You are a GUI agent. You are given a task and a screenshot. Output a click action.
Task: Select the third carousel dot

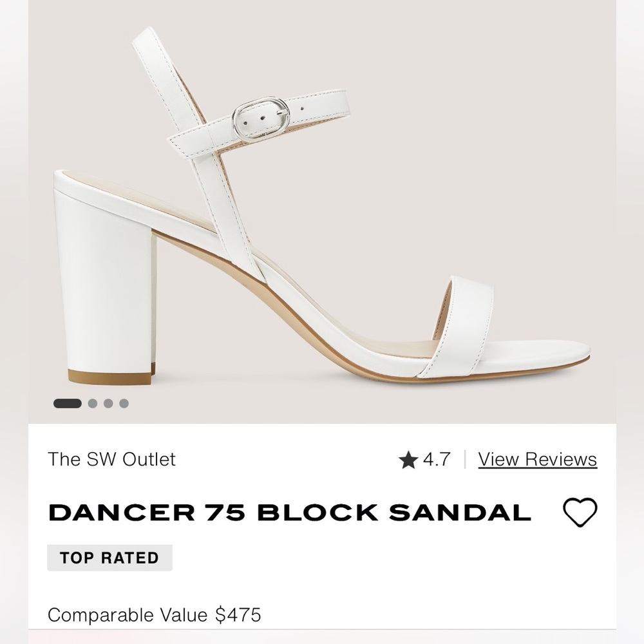108,404
